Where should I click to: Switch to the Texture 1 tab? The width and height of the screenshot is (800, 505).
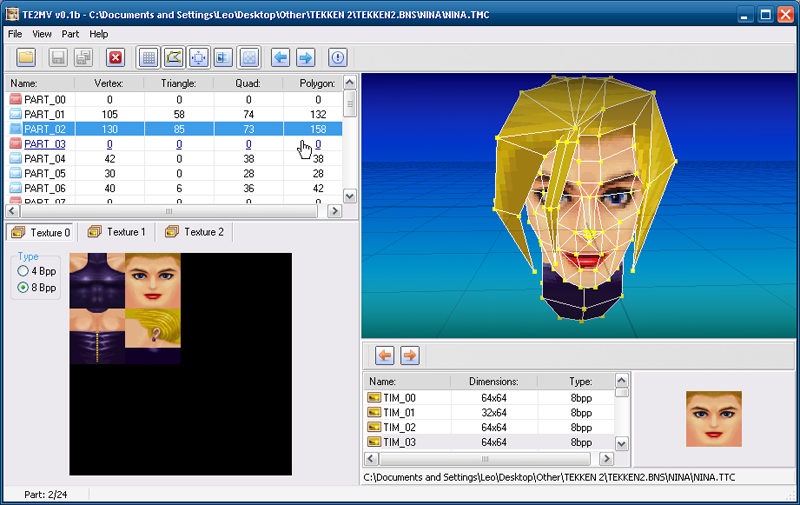tap(116, 232)
